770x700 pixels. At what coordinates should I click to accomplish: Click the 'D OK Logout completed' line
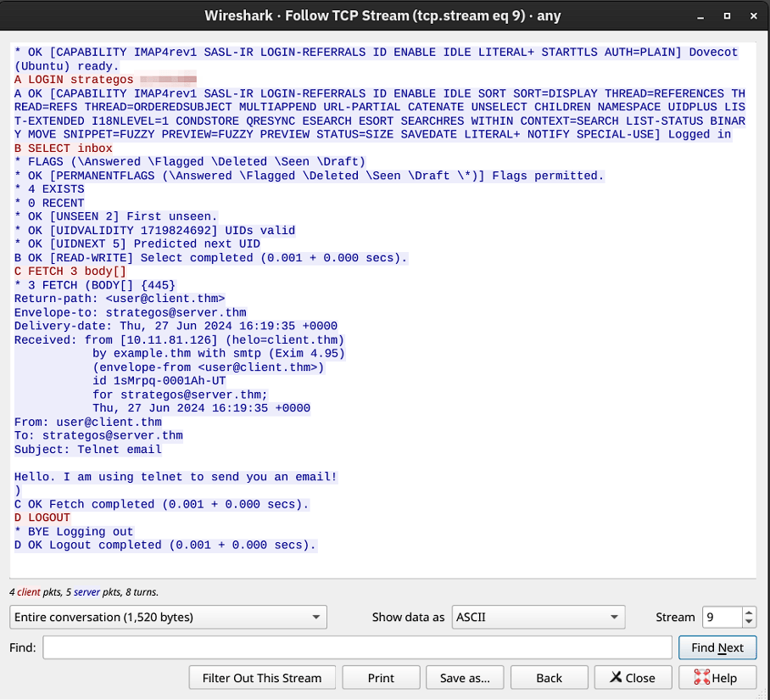[x=165, y=546]
